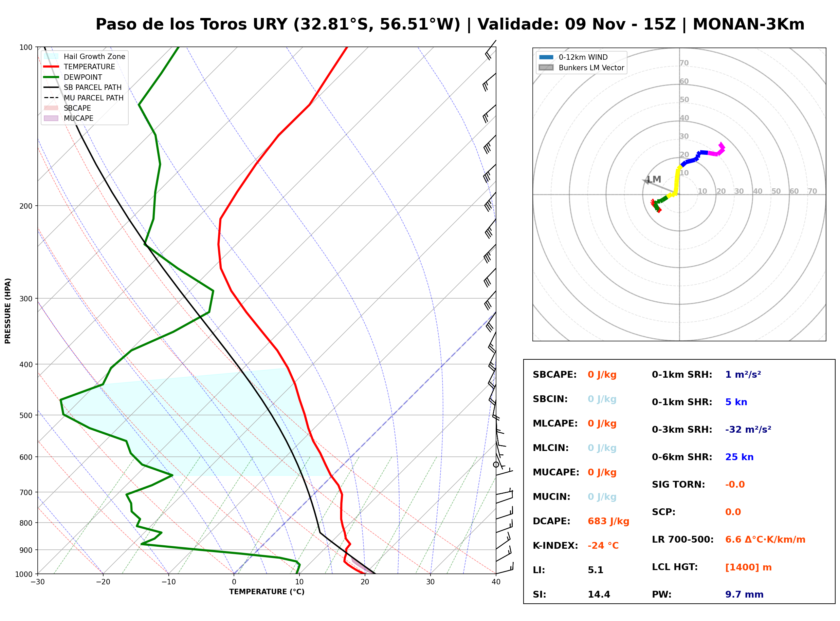Click the LM label on the hodograph

point(654,179)
